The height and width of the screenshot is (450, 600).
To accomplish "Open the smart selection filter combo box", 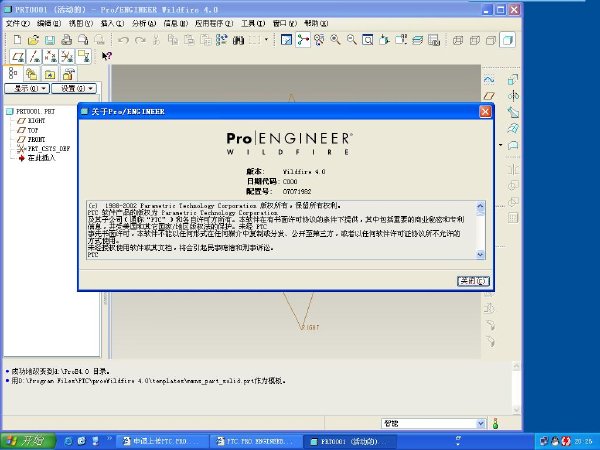I will pyautogui.click(x=434, y=424).
